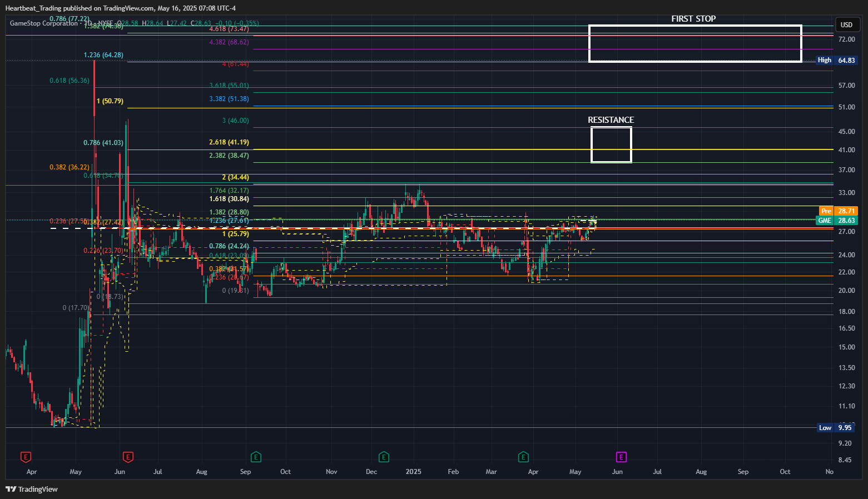Click the 8.45 price axis value
Screen dimensions: 868x499
coord(845,460)
